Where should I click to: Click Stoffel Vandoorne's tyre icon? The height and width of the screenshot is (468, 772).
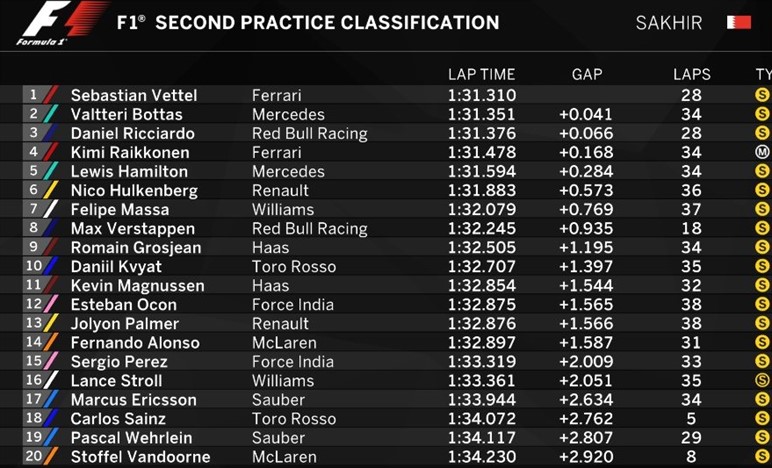[x=762, y=456]
